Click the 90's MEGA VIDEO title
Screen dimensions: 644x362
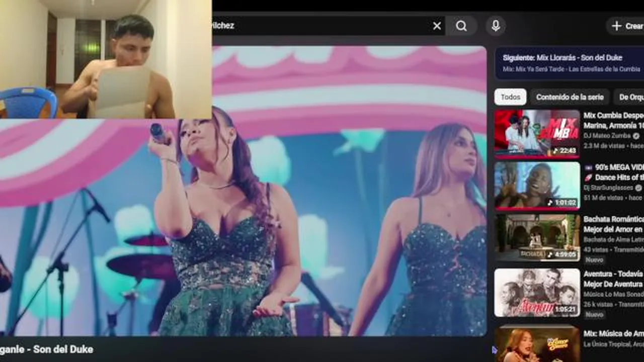(x=613, y=172)
